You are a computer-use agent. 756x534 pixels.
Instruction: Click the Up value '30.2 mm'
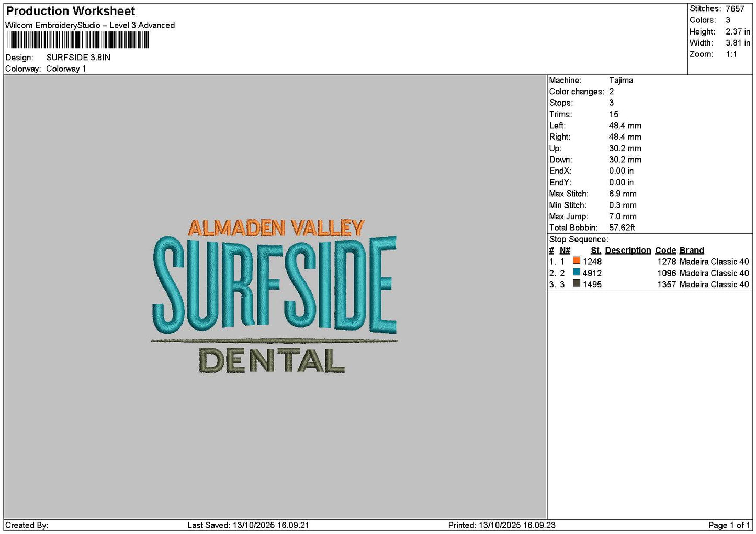[x=625, y=149]
